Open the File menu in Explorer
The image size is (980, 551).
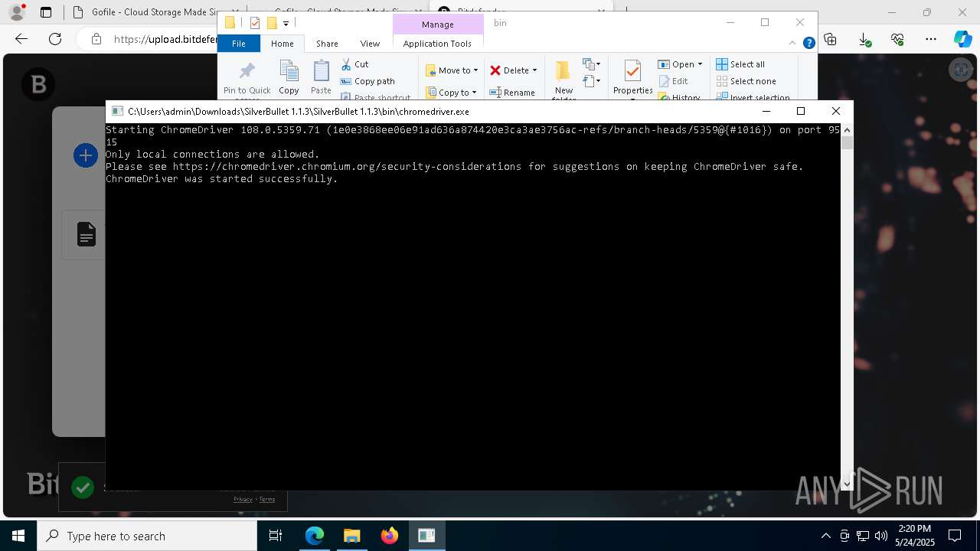coord(239,44)
